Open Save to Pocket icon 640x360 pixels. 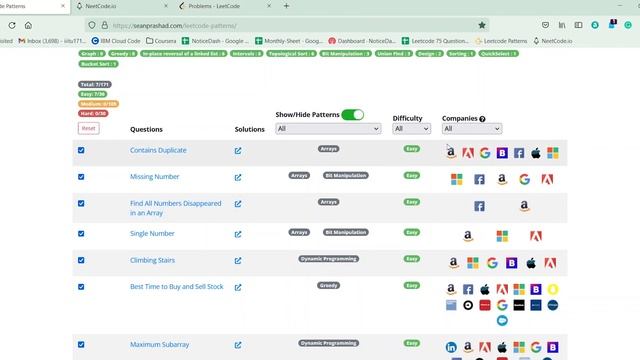[545, 25]
